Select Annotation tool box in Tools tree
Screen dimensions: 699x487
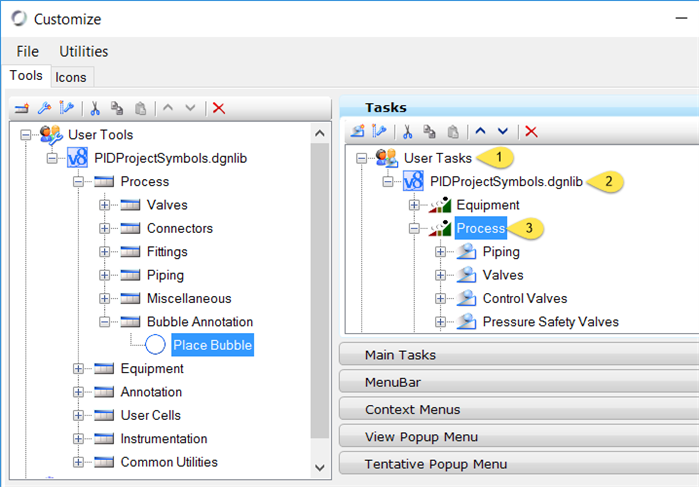pos(152,392)
